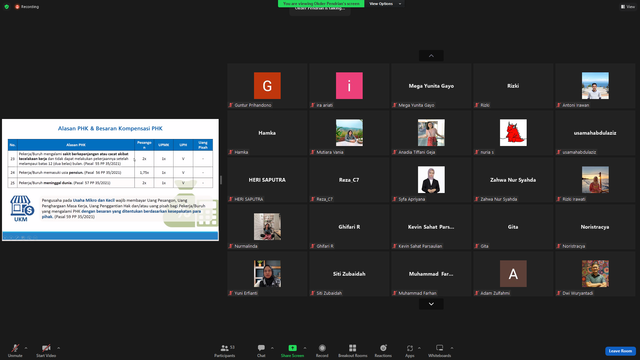Click the Reza_C7 participant tile
640x360 pixels.
(349, 180)
